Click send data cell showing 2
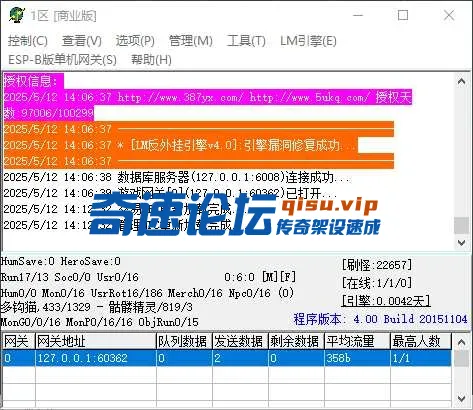This screenshot has height=410, width=473. 240,358
